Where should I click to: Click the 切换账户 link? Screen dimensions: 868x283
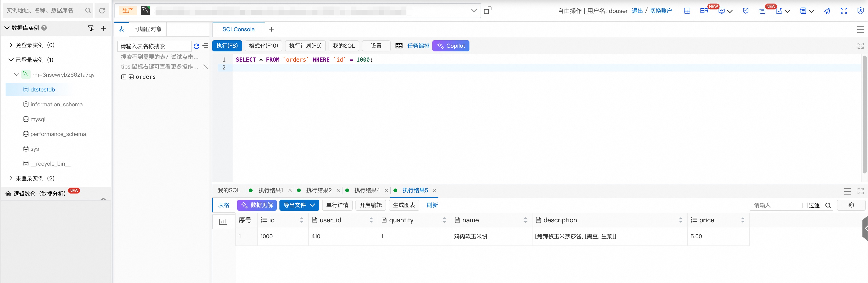point(660,11)
